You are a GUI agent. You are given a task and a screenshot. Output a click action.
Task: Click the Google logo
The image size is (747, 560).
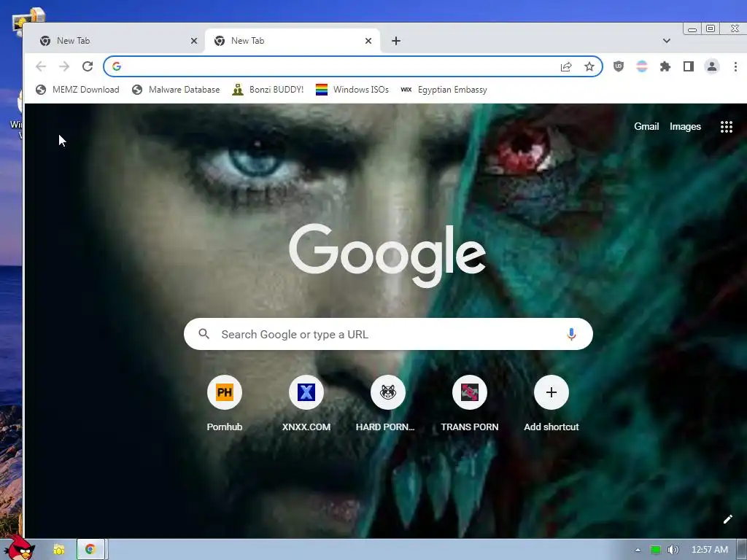coord(387,256)
